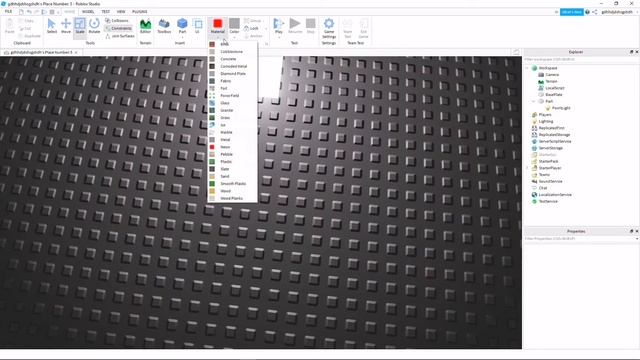Screen dimensions: 640x360
Task: Click the Explorer filter input field
Action: [581, 59]
